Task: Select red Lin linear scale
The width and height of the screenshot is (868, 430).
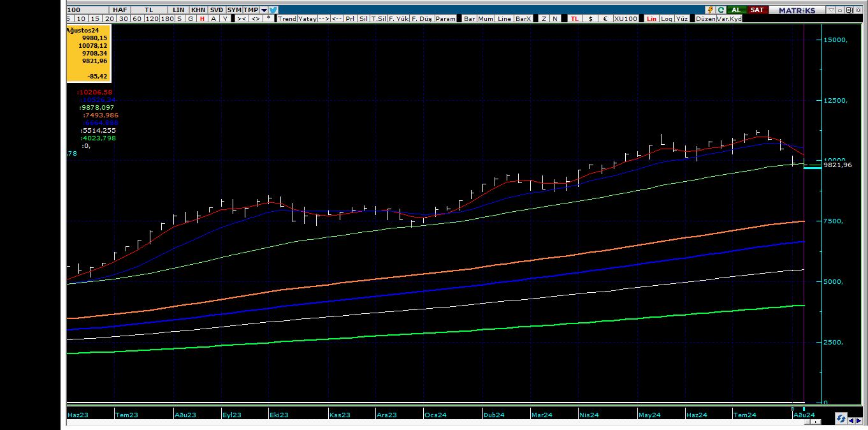Action: tap(651, 19)
